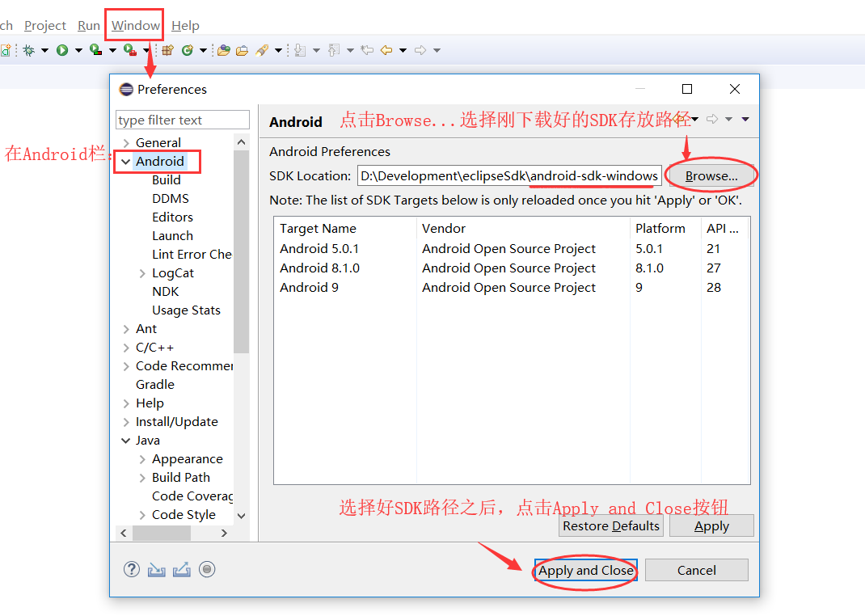Expand the Java tree node
The width and height of the screenshot is (865, 616).
pyautogui.click(x=127, y=440)
